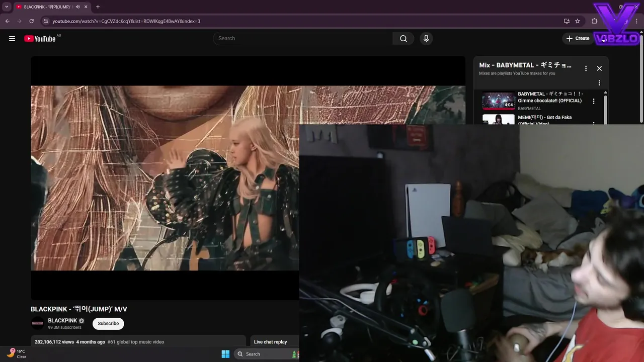The image size is (644, 362).
Task: Click the URL address bar text
Action: 126,21
